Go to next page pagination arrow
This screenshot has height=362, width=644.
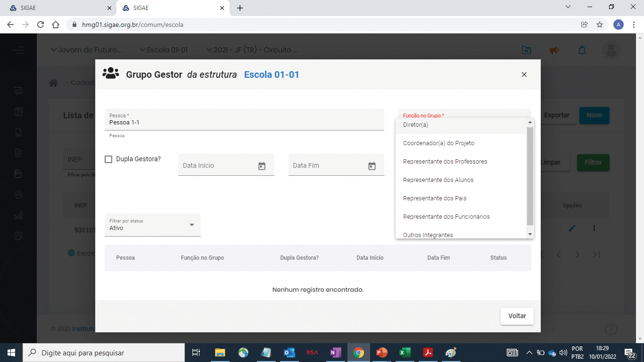(x=578, y=255)
